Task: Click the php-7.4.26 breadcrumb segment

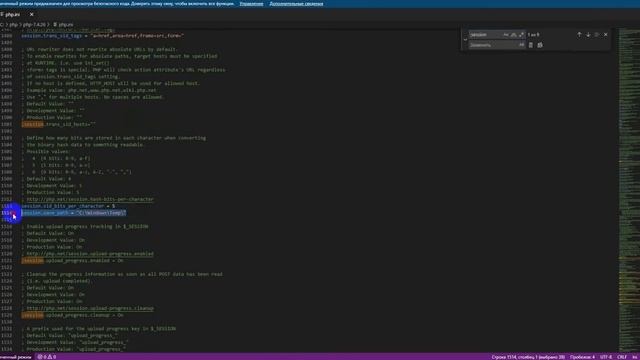Action: pos(34,24)
